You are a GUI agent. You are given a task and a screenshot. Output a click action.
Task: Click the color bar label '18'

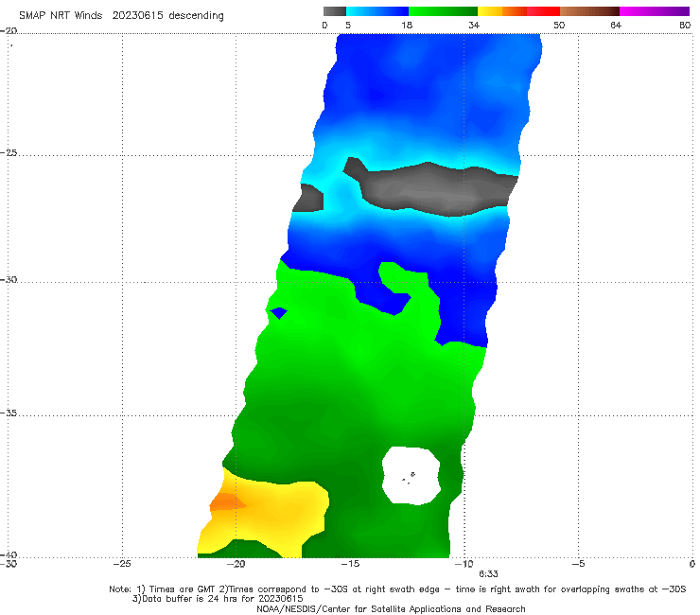407,25
